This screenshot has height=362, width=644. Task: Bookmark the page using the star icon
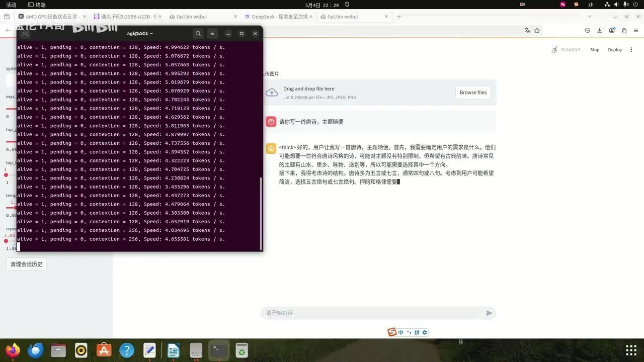coord(537,31)
